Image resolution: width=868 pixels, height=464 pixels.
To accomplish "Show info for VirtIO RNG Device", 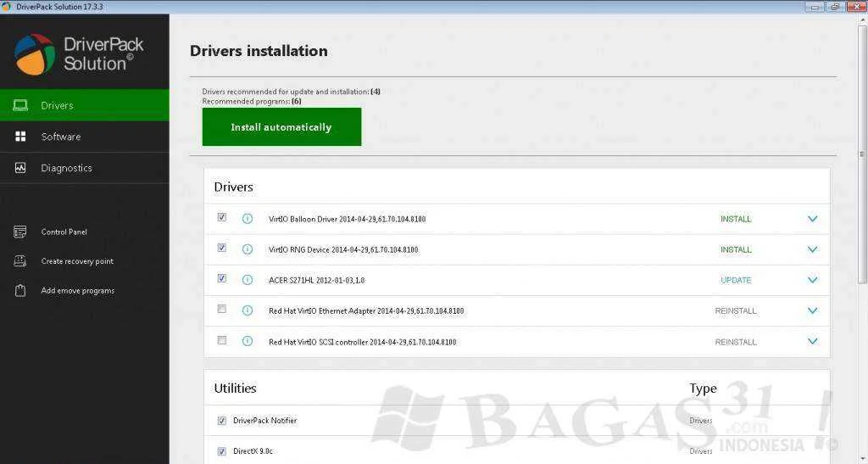I will (248, 249).
